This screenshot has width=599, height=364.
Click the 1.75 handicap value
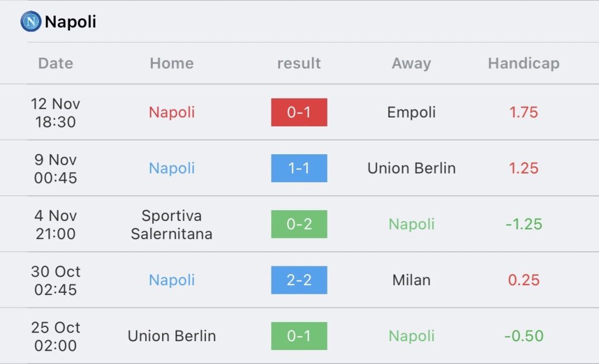click(524, 112)
